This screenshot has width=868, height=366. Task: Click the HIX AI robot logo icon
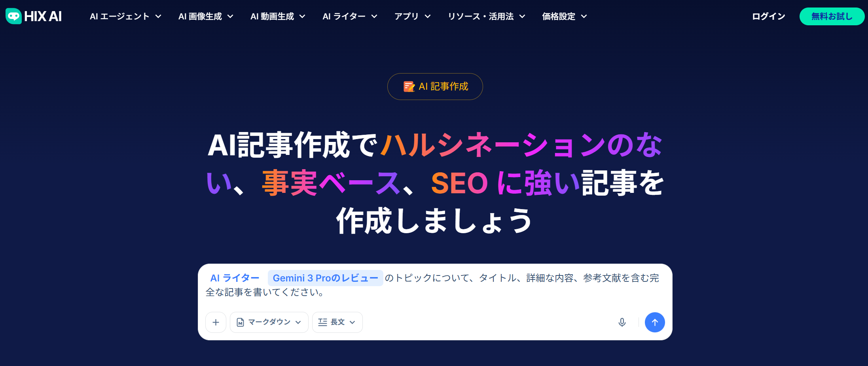click(x=13, y=16)
